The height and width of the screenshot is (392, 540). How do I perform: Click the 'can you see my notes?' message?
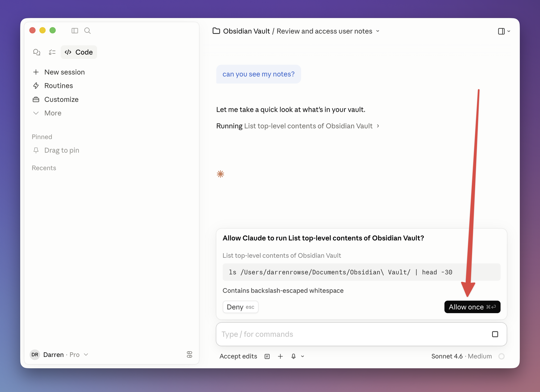(258, 74)
